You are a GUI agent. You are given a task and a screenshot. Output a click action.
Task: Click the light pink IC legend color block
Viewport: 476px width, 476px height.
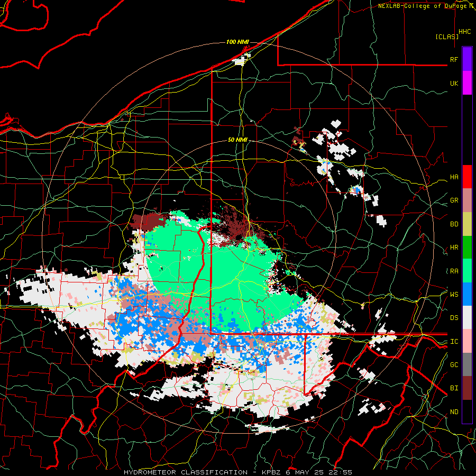click(467, 341)
